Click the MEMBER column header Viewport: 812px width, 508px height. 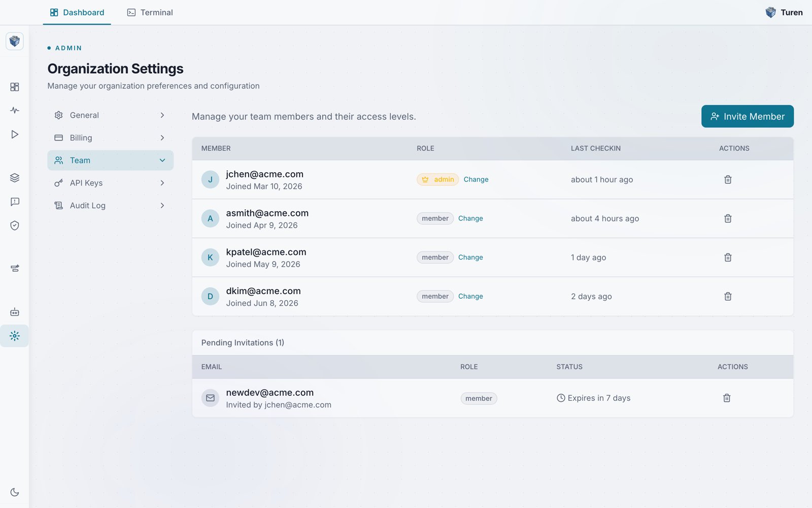pyautogui.click(x=216, y=148)
